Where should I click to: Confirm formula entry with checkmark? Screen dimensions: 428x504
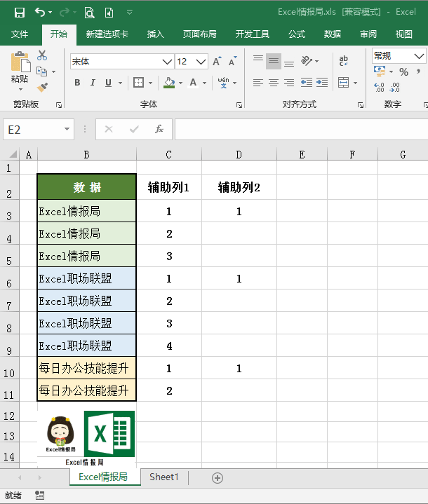pyautogui.click(x=134, y=129)
